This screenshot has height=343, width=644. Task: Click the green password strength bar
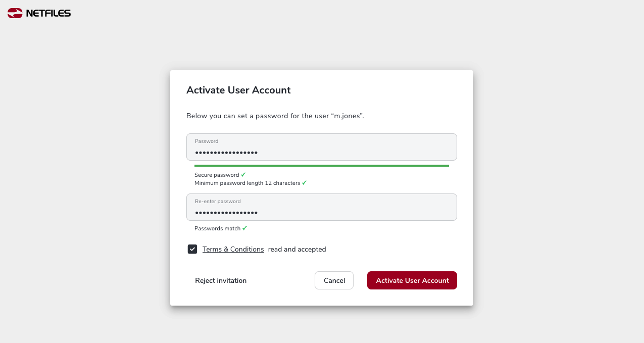(x=322, y=166)
